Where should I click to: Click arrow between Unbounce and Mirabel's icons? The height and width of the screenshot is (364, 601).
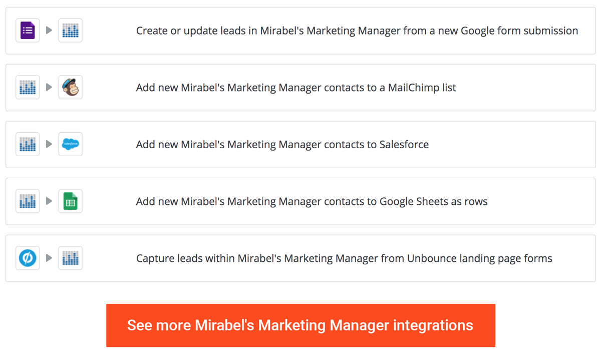(x=49, y=258)
